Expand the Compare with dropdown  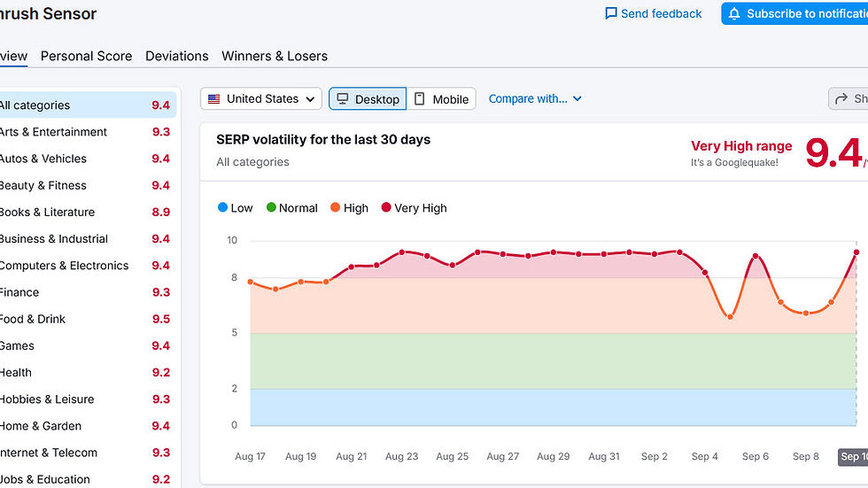(535, 99)
